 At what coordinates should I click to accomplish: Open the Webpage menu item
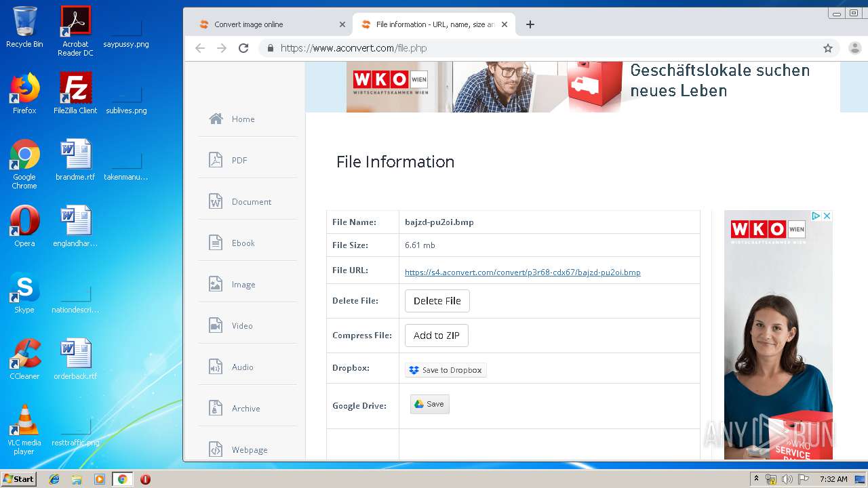pyautogui.click(x=250, y=450)
